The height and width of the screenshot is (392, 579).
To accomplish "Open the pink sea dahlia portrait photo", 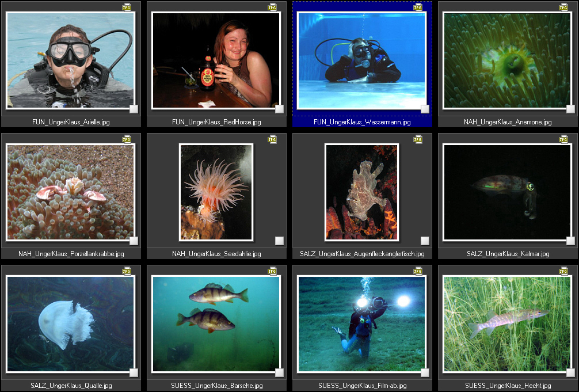I will tap(216, 192).
